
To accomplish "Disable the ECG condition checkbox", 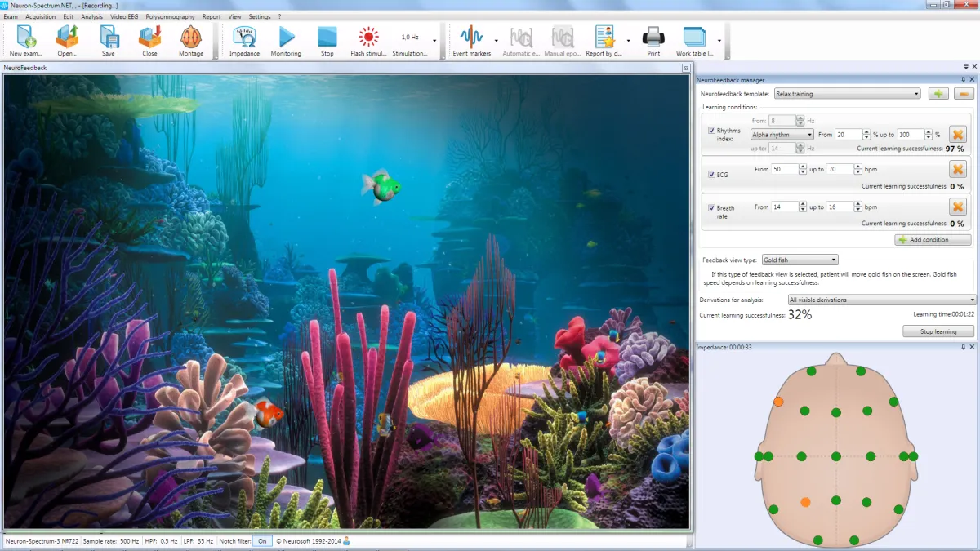I will tap(711, 174).
